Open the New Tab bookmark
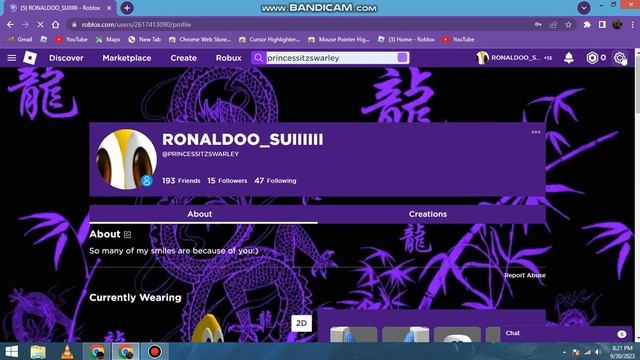The width and height of the screenshot is (640, 360). pos(145,39)
